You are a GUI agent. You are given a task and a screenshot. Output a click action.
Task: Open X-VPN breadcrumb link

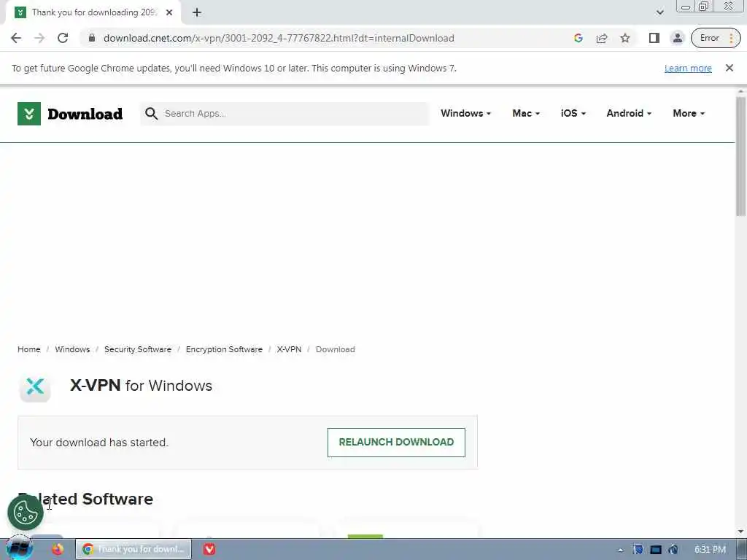coord(289,349)
